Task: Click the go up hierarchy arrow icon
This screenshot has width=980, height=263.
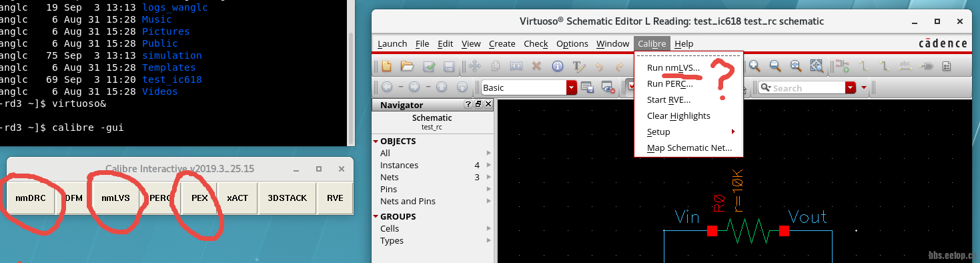Action: [x=442, y=87]
